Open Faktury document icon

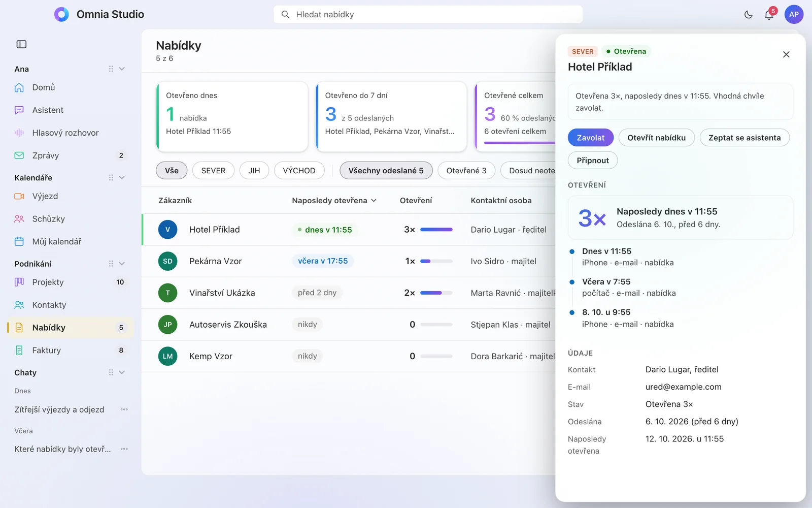(19, 351)
